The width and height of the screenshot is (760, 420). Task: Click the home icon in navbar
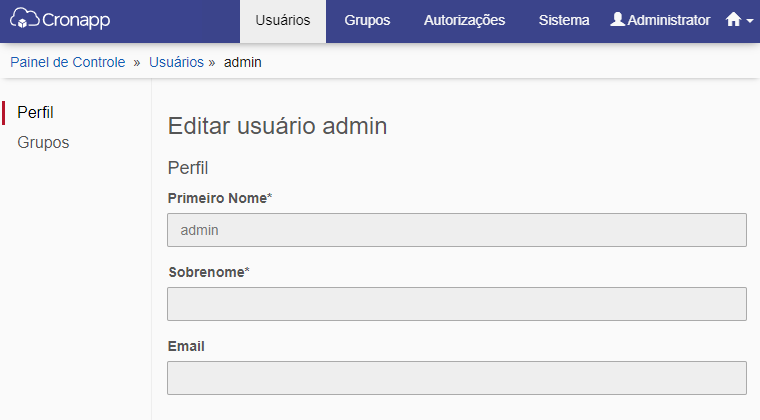click(x=733, y=19)
